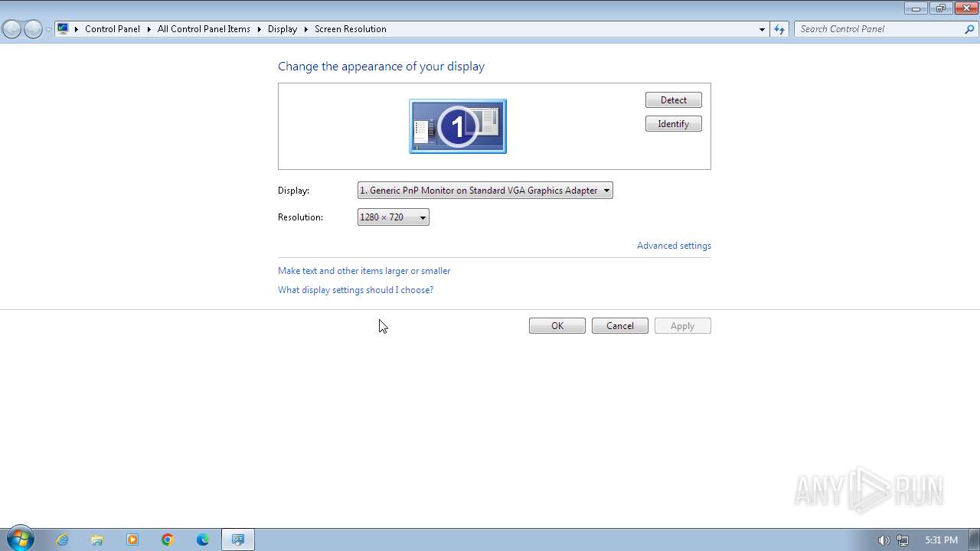
Task: Expand arrow after All Control Panel Items
Action: (259, 29)
